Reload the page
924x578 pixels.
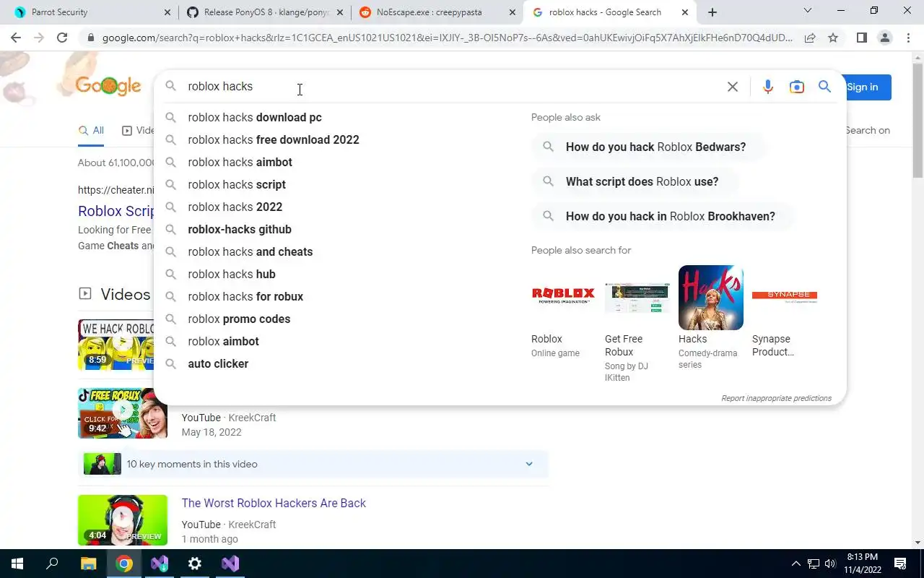[x=62, y=38]
